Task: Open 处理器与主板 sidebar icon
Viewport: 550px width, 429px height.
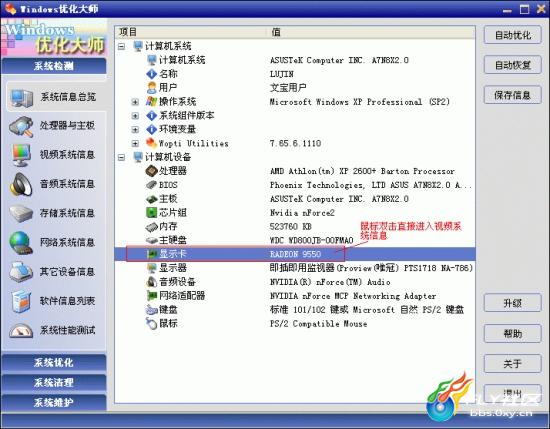Action: [21, 126]
